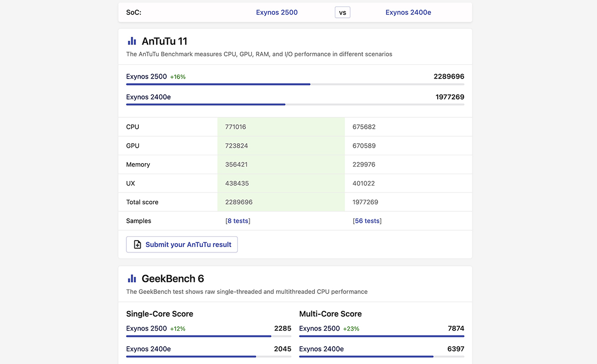Click the CPU row label
The width and height of the screenshot is (597, 364).
(x=133, y=127)
